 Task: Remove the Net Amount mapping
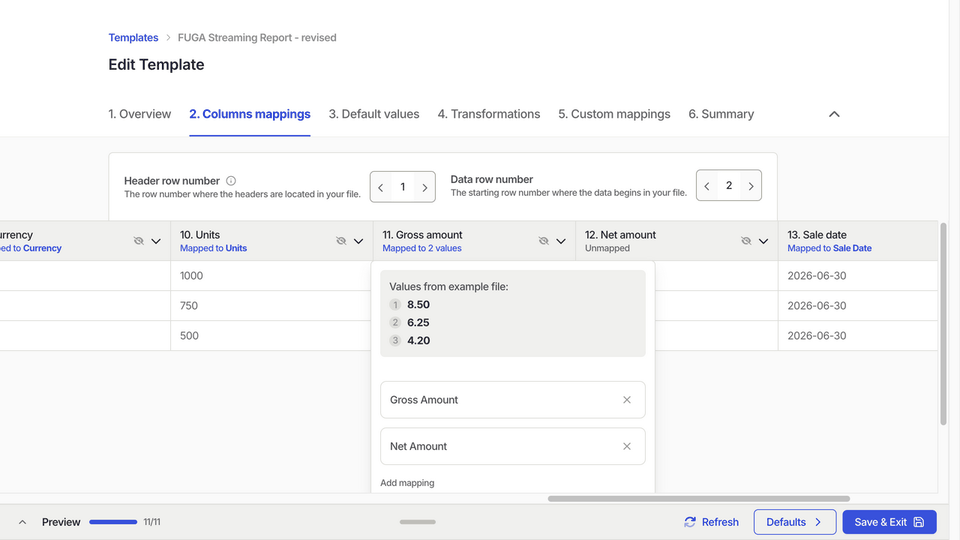point(627,446)
